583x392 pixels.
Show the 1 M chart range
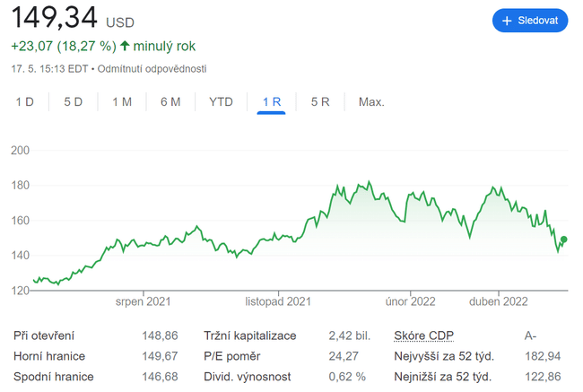[x=122, y=102]
